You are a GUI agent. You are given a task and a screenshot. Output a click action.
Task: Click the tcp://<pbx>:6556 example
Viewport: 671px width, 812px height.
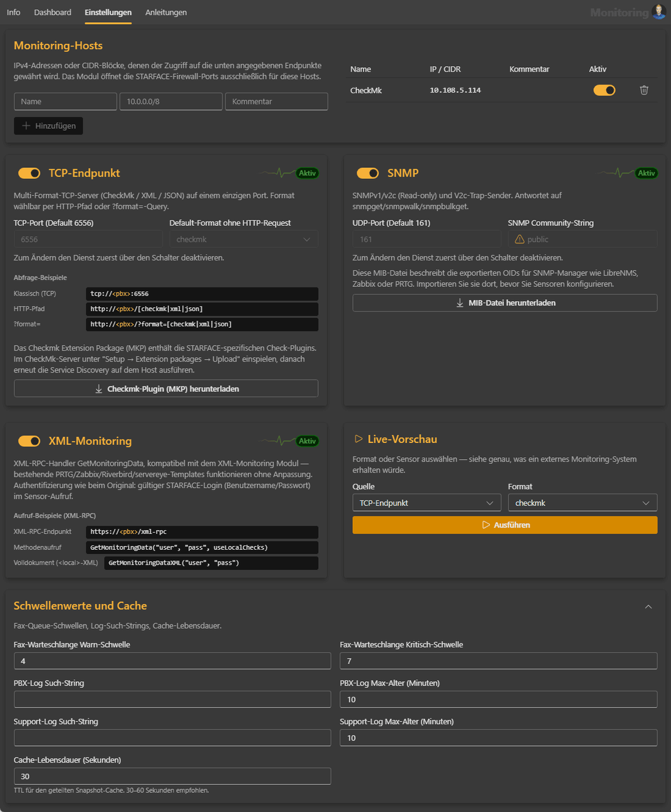point(202,294)
